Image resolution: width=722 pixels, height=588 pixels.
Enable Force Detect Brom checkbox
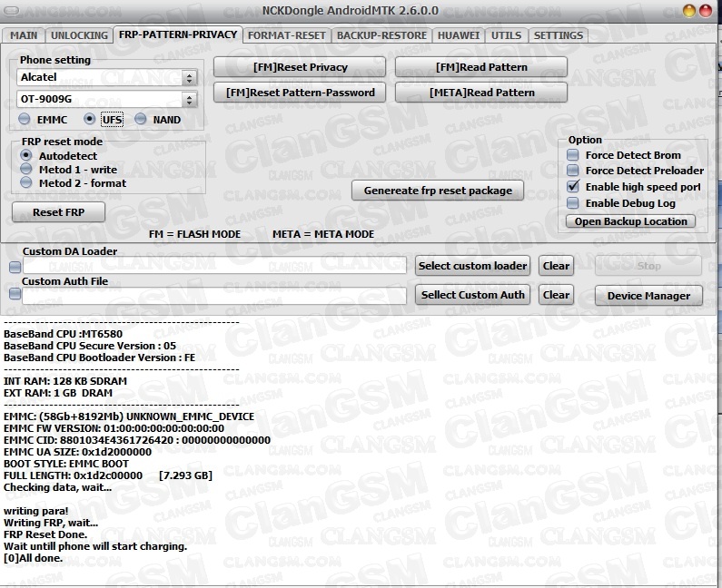pyautogui.click(x=572, y=155)
